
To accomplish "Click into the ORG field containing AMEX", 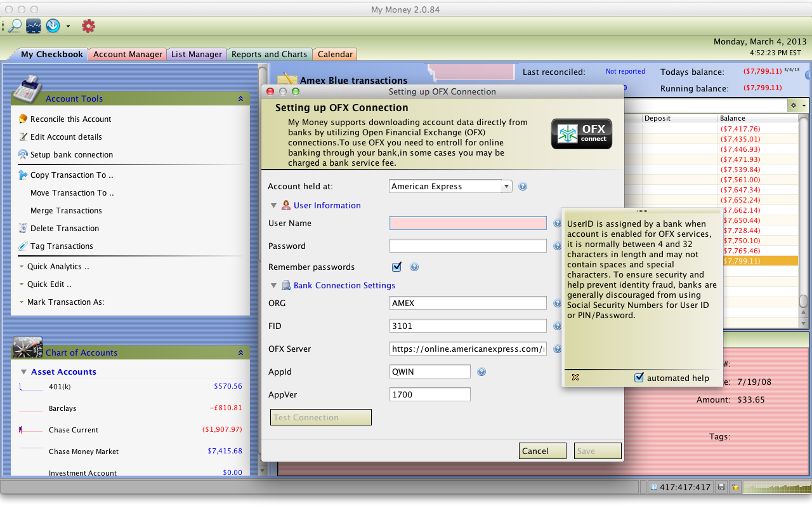I will [468, 303].
